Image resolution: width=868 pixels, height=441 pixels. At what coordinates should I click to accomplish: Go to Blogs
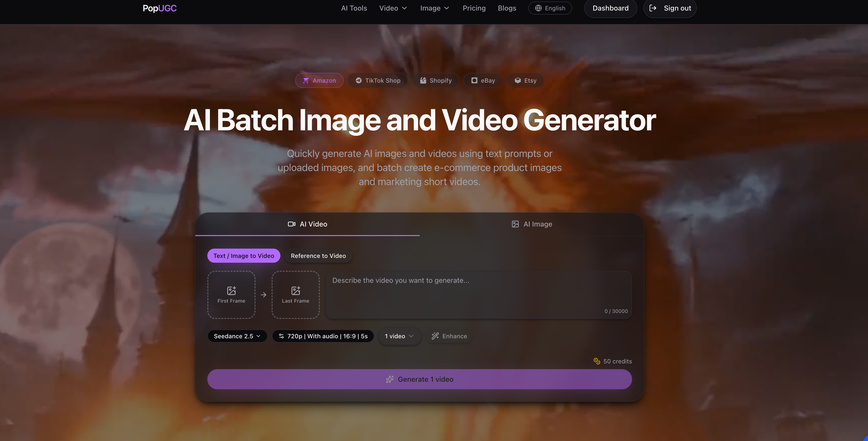(507, 8)
